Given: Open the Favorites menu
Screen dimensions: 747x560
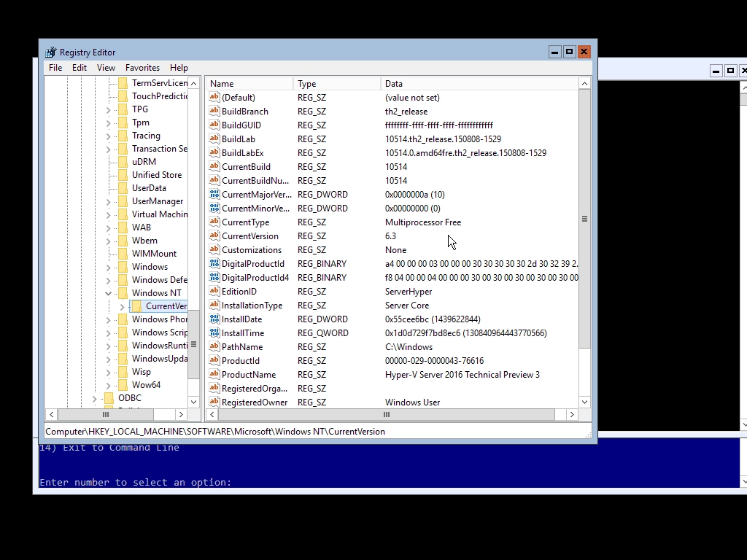Looking at the screenshot, I should click(x=142, y=68).
